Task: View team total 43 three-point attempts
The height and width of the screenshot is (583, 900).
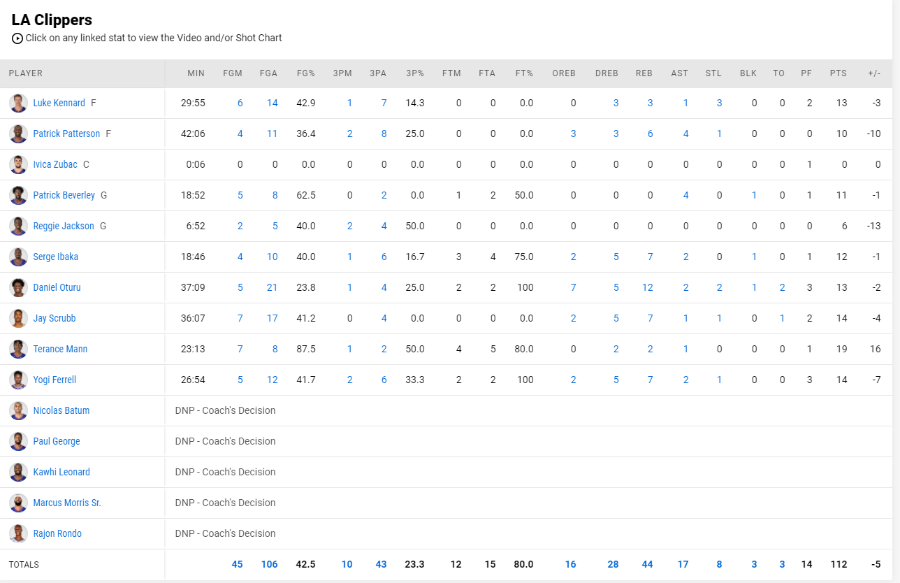Action: 381,565
